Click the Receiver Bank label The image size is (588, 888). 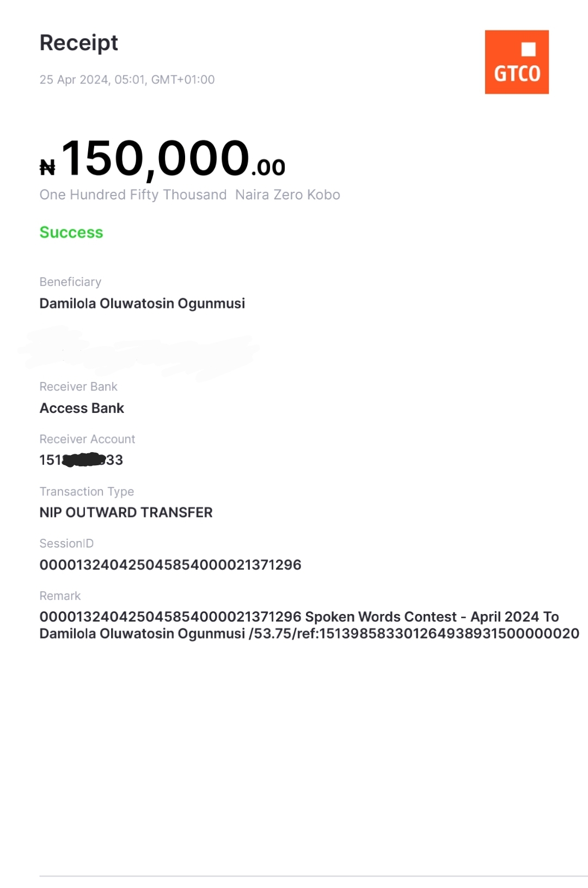78,386
